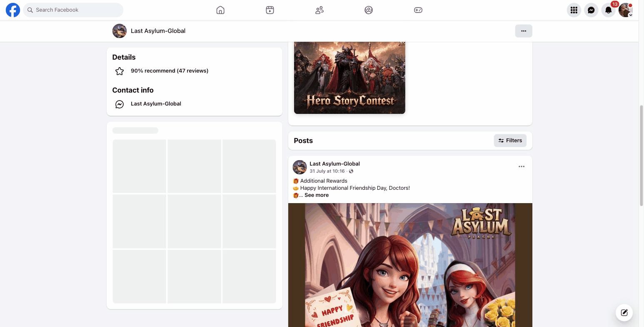This screenshot has width=644, height=327.
Task: Open the 31 July at 10:16 timestamp
Action: pos(327,171)
